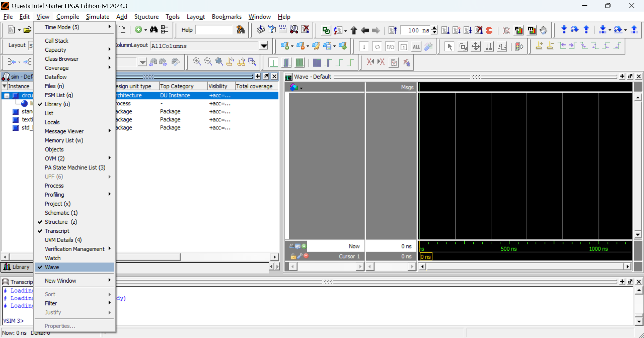Open the Simulate menu
This screenshot has width=644, height=338.
click(x=97, y=17)
